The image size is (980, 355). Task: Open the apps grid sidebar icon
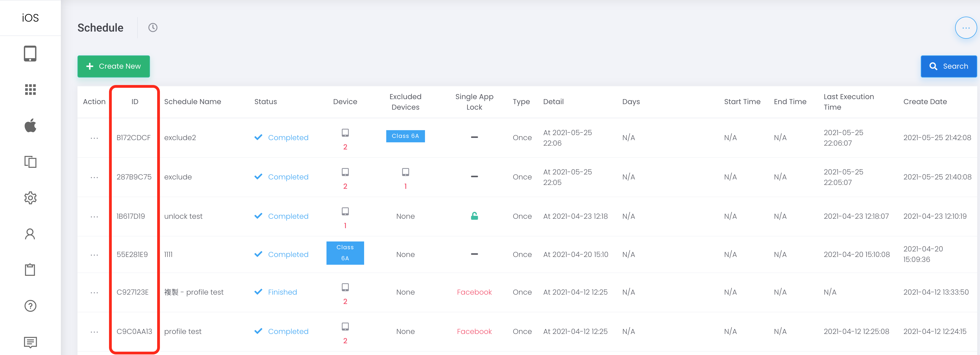(x=30, y=89)
